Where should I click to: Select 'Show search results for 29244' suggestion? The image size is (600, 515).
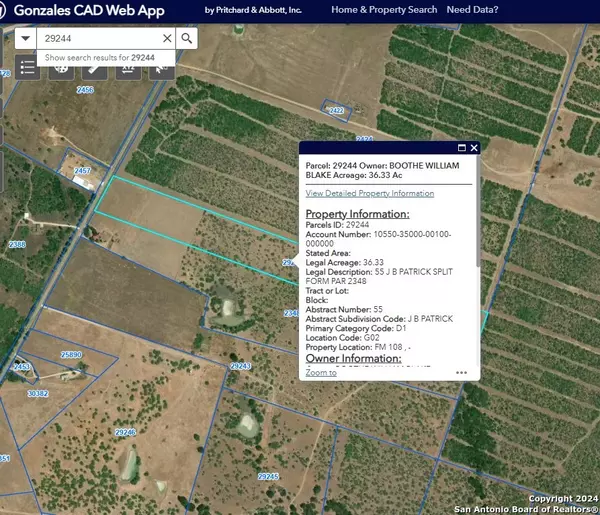tap(100, 58)
